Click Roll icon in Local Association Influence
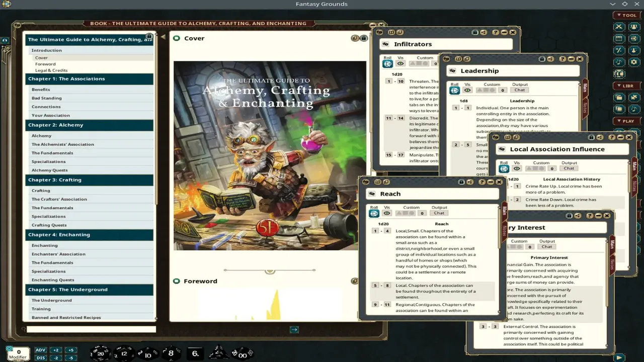Viewport: 644px width, 362px height. pyautogui.click(x=504, y=168)
